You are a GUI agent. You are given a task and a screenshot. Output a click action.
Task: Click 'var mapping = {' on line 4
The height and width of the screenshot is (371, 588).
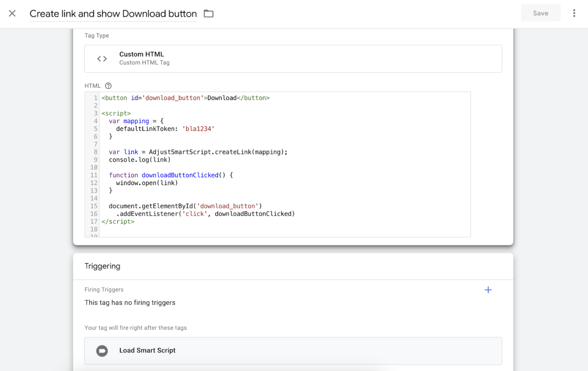coord(136,121)
